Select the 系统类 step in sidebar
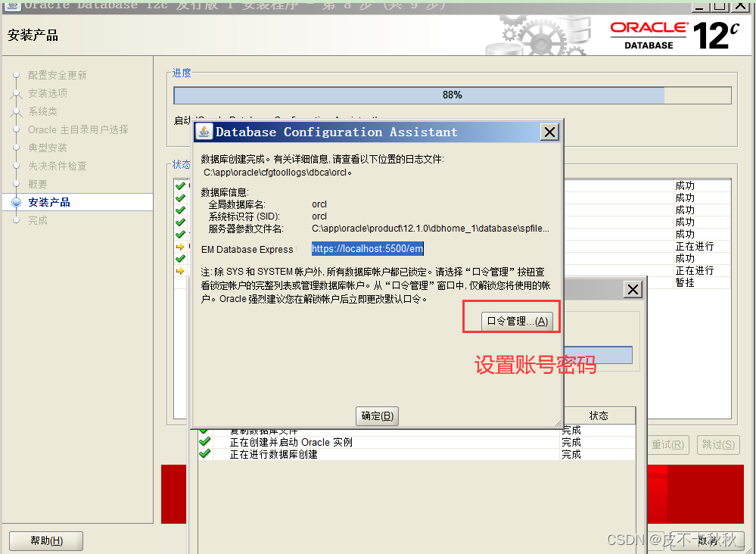Screen dimensions: 756x554 click(x=42, y=111)
